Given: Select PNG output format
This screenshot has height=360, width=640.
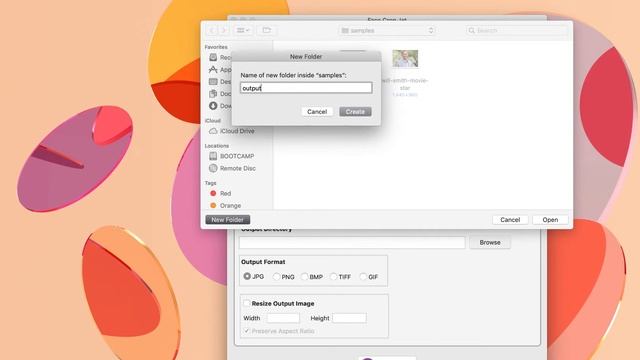Looking at the screenshot, I should click(x=276, y=277).
